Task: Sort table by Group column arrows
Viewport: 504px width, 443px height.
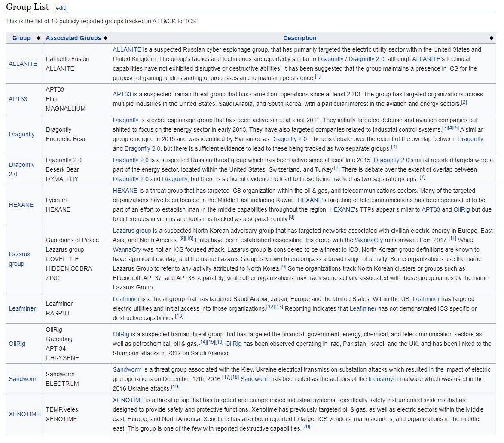Action: pos(39,38)
